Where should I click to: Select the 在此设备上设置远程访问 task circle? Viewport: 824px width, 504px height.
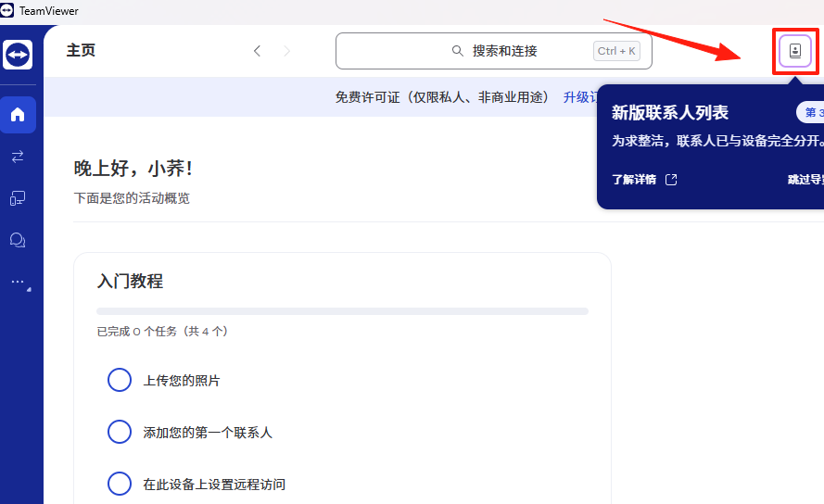tap(120, 484)
